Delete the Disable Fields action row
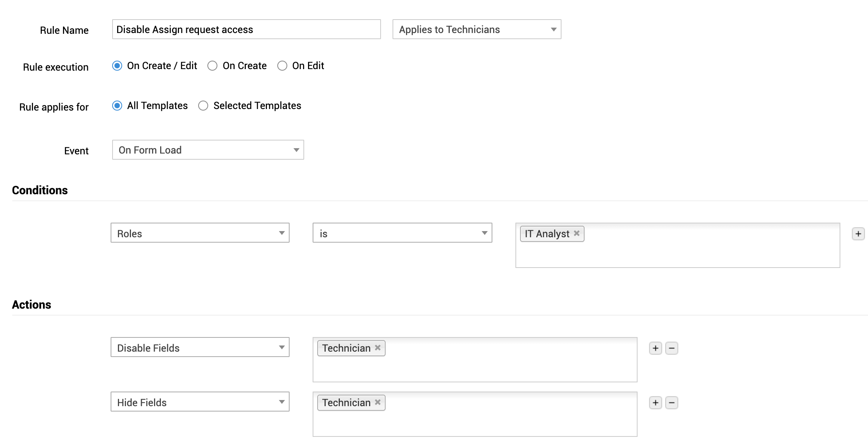This screenshot has height=443, width=868. (x=672, y=348)
